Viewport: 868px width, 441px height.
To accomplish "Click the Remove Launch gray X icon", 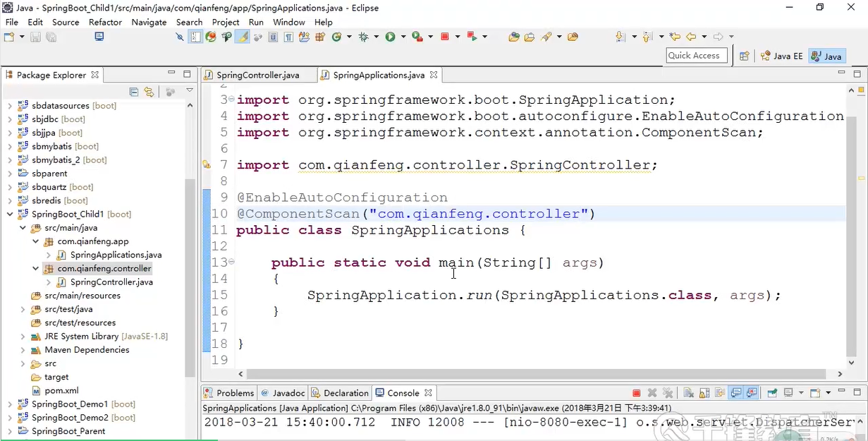I will click(652, 393).
